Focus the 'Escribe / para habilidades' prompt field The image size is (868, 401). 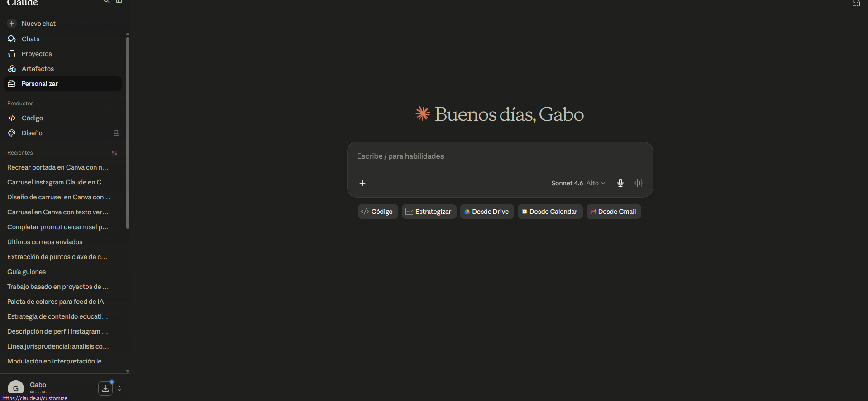tap(500, 156)
